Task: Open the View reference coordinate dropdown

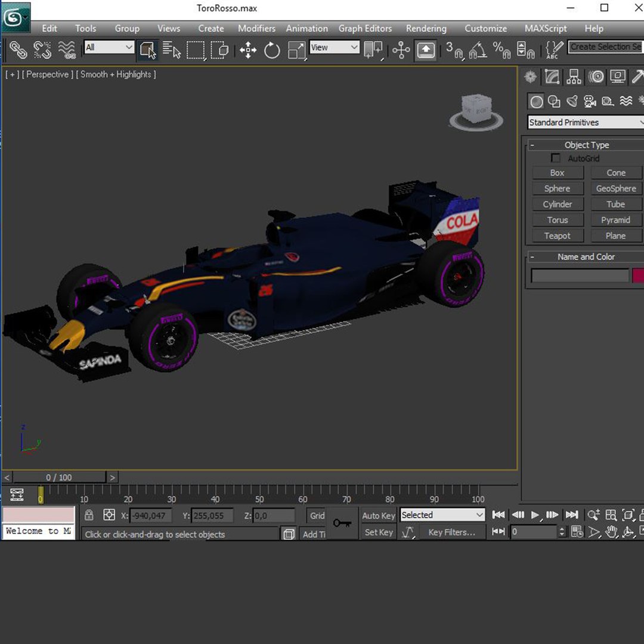Action: pos(335,47)
